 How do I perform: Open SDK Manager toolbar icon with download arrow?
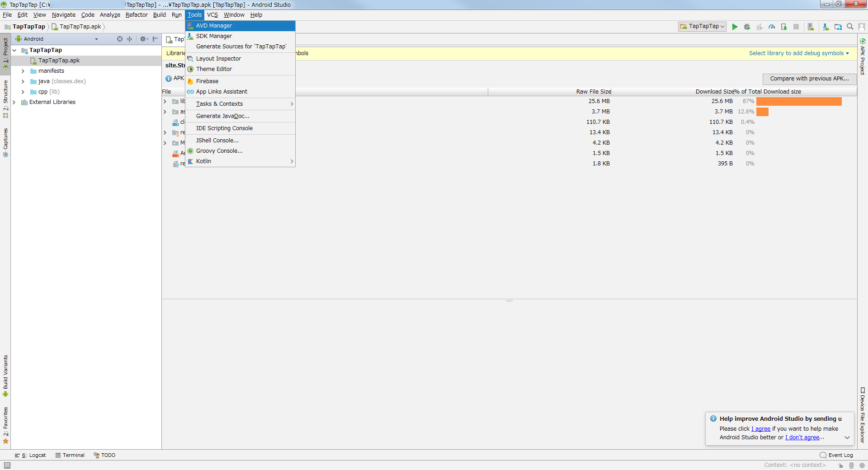tap(826, 27)
